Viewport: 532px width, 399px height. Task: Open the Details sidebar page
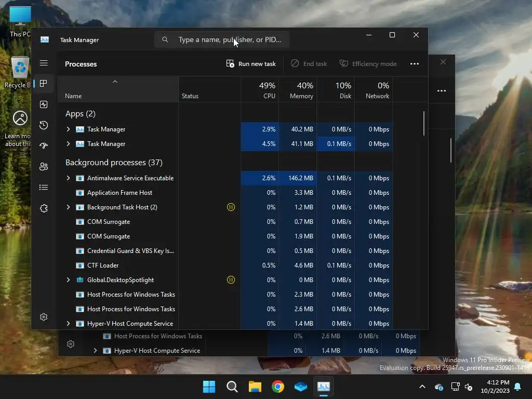[x=44, y=187]
